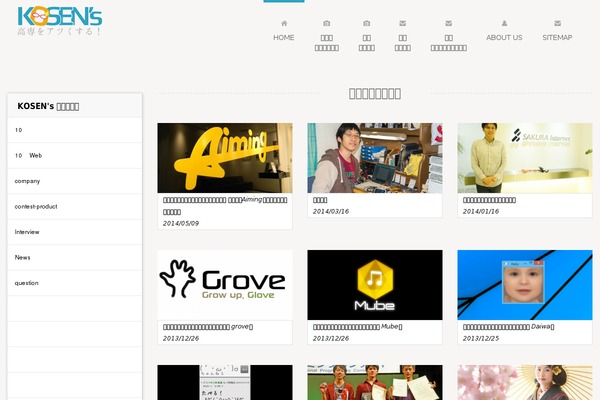This screenshot has height=400, width=600.
Task: Select the company category in sidebar
Action: [75, 181]
